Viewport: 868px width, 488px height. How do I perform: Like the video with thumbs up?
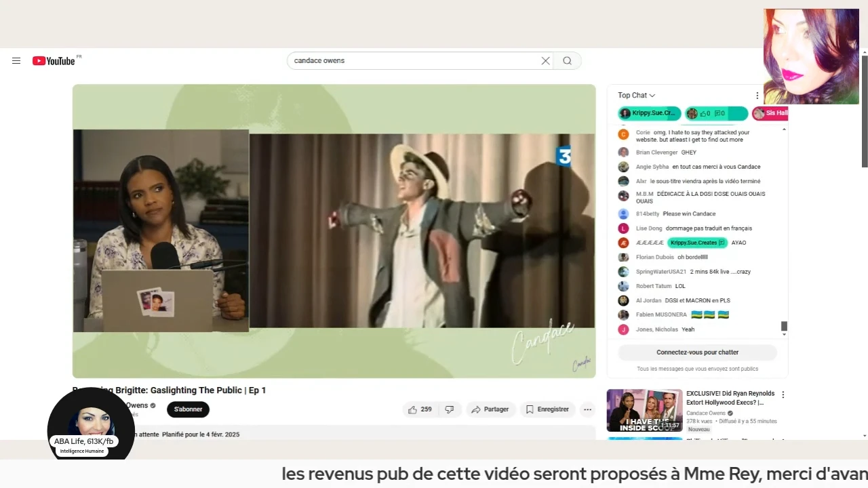(420, 409)
